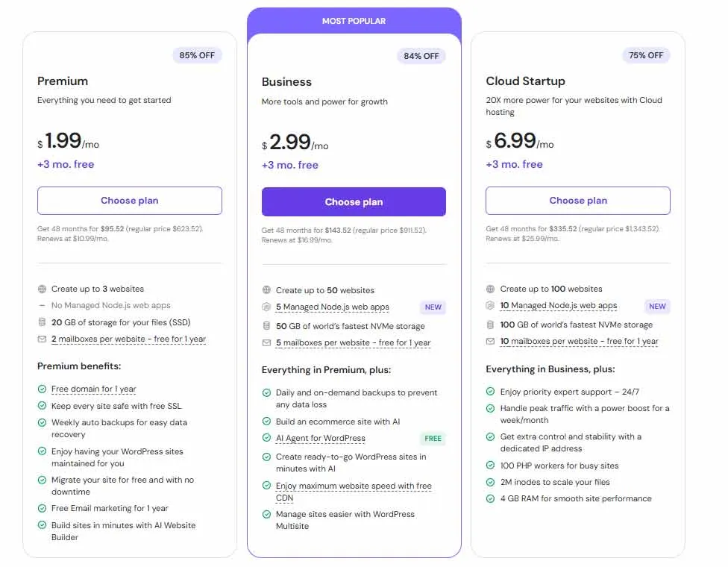Open 5 Managed Node.js web apps link

click(x=333, y=307)
